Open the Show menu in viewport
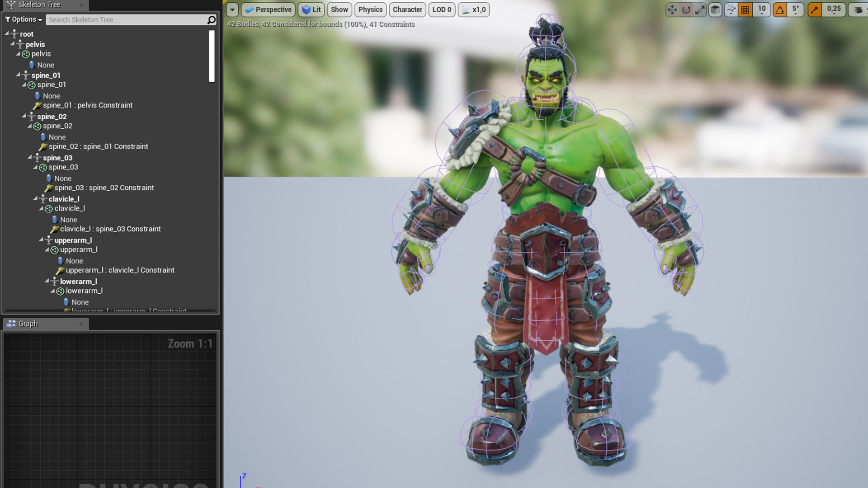Screen dimensions: 868x488 click(x=339, y=9)
